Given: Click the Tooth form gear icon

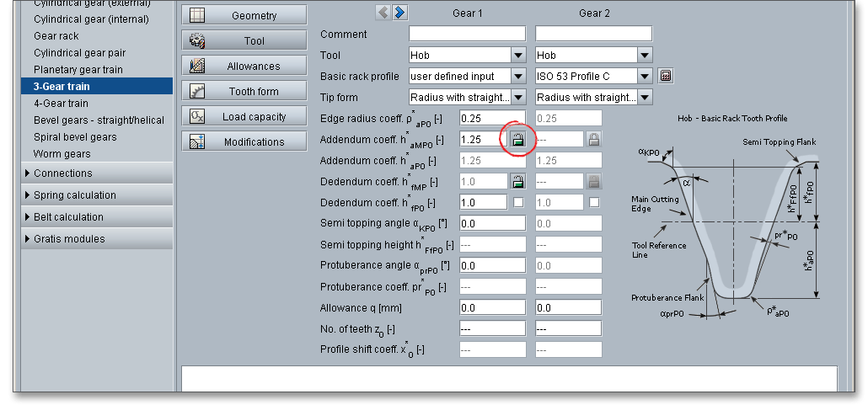Looking at the screenshot, I should pyautogui.click(x=198, y=91).
